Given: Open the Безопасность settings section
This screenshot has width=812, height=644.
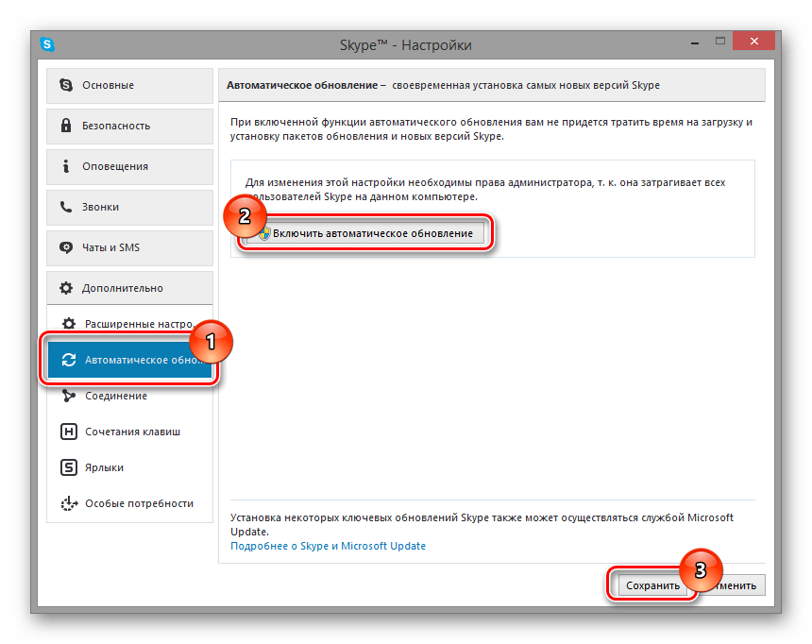Looking at the screenshot, I should pyautogui.click(x=129, y=126).
